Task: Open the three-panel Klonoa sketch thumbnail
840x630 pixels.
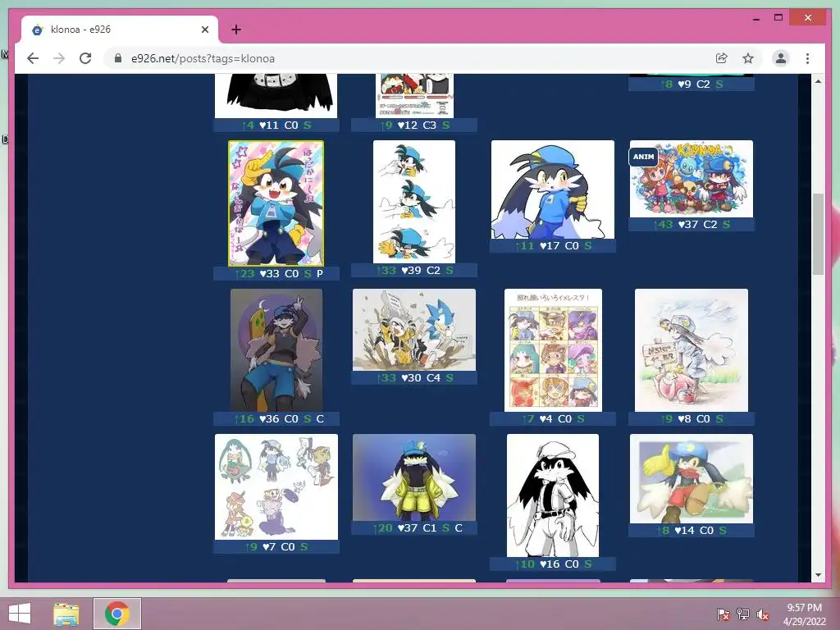Action: pos(414,202)
